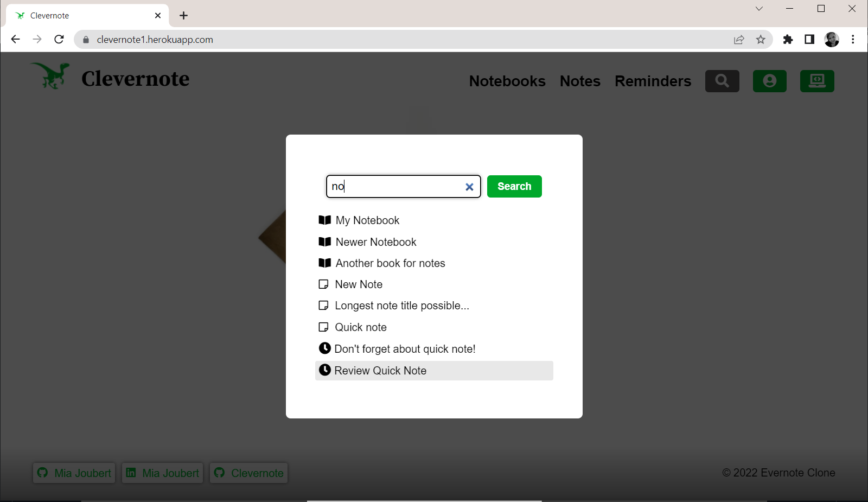This screenshot has height=502, width=868.
Task: Open the green user profile icon button
Action: [769, 81]
